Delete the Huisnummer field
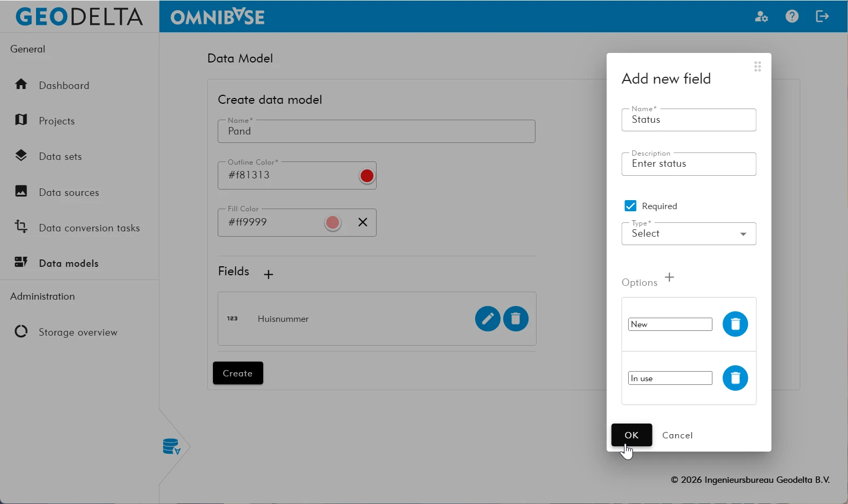This screenshot has height=504, width=848. pos(515,319)
